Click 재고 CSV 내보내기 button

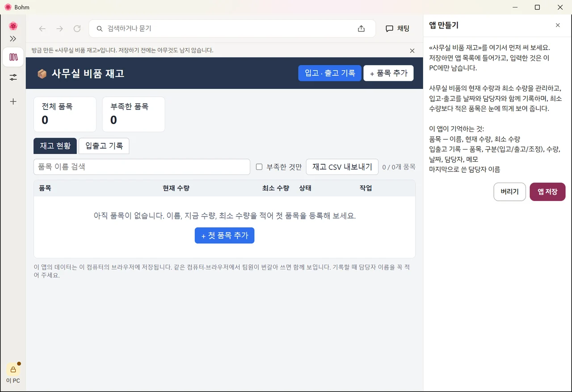pos(342,167)
